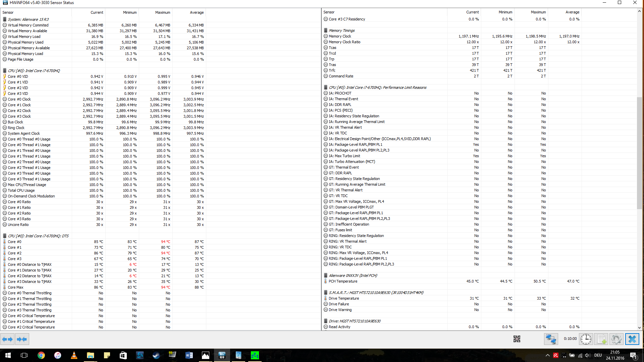Open Prime95 from the taskbar

[x=255, y=355]
